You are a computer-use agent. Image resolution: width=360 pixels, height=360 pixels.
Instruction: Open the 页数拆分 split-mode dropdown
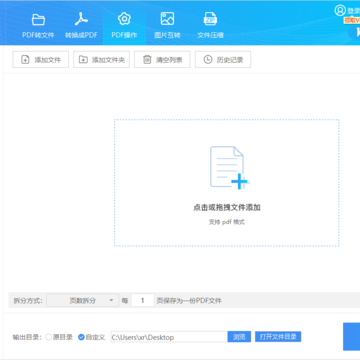point(83,300)
